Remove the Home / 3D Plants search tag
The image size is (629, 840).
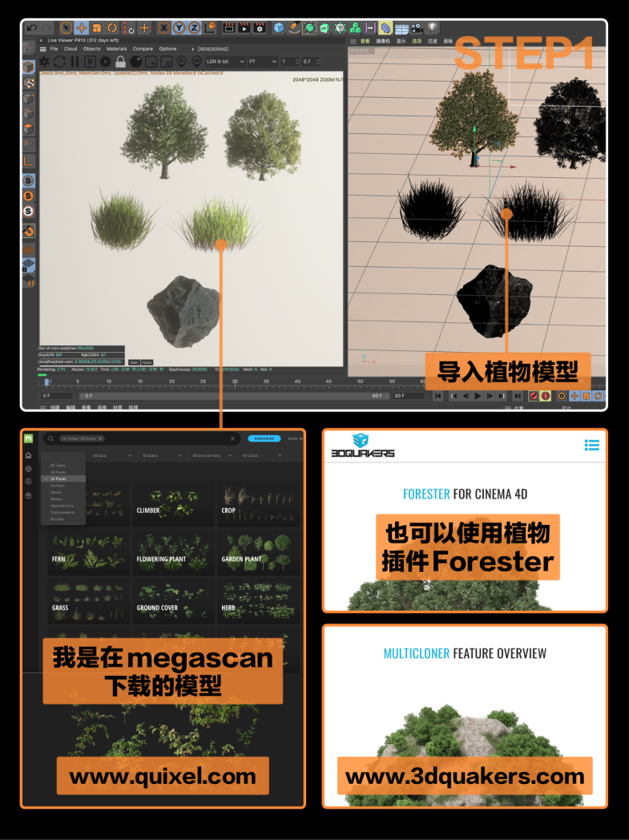point(100,438)
